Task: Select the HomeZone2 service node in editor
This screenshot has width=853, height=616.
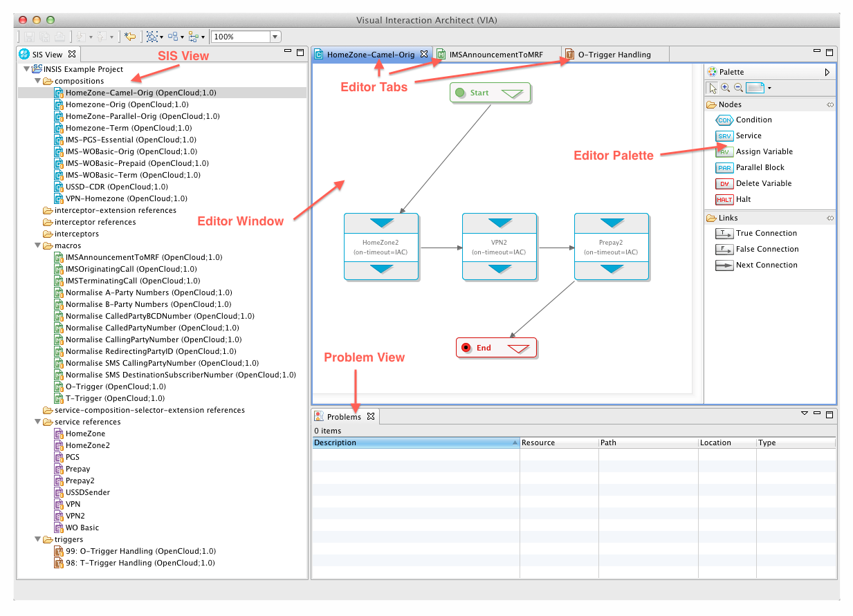Action: coord(381,247)
